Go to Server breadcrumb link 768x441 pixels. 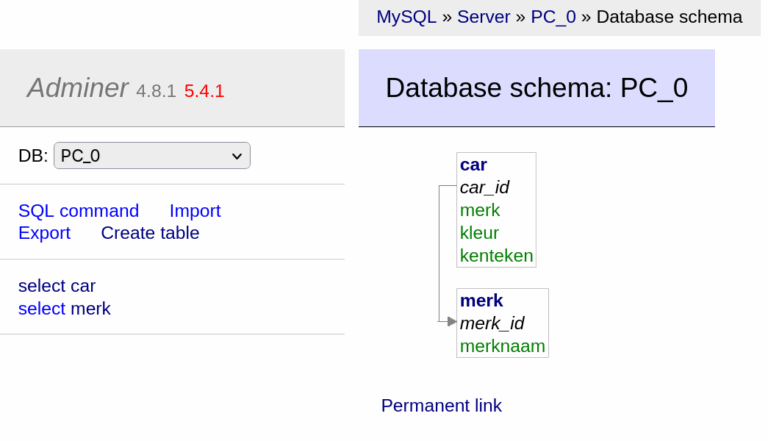484,17
